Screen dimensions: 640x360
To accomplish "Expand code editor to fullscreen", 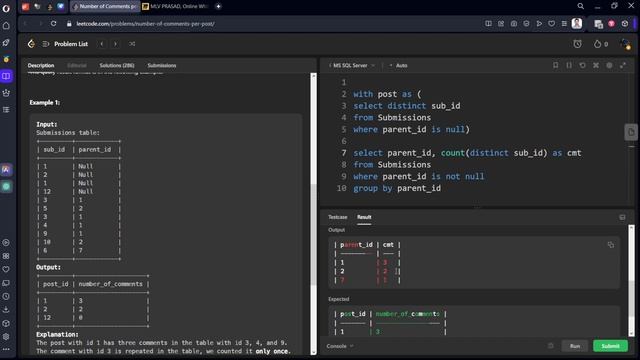I will coord(623,65).
